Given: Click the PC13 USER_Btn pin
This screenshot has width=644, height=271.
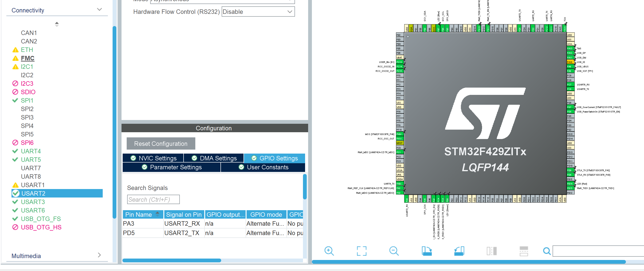Looking at the screenshot, I should point(400,62).
